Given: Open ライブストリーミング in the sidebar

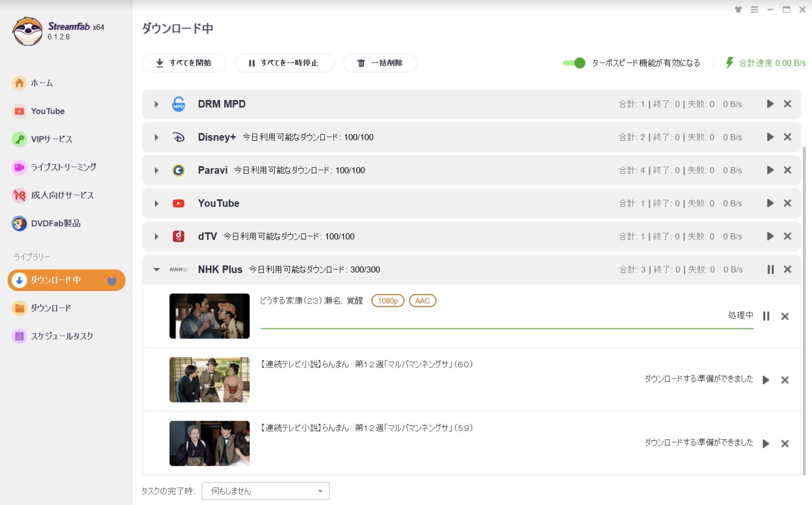Looking at the screenshot, I should coord(54,167).
